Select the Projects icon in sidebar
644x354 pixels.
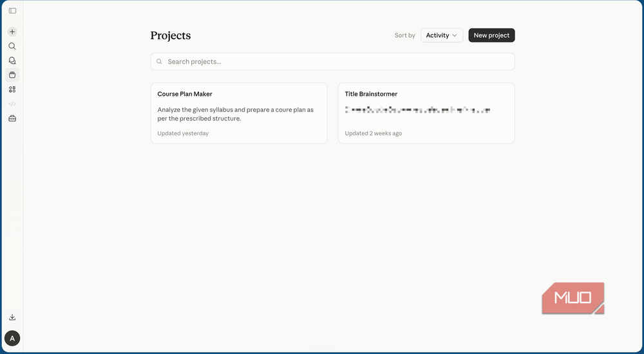(12, 75)
